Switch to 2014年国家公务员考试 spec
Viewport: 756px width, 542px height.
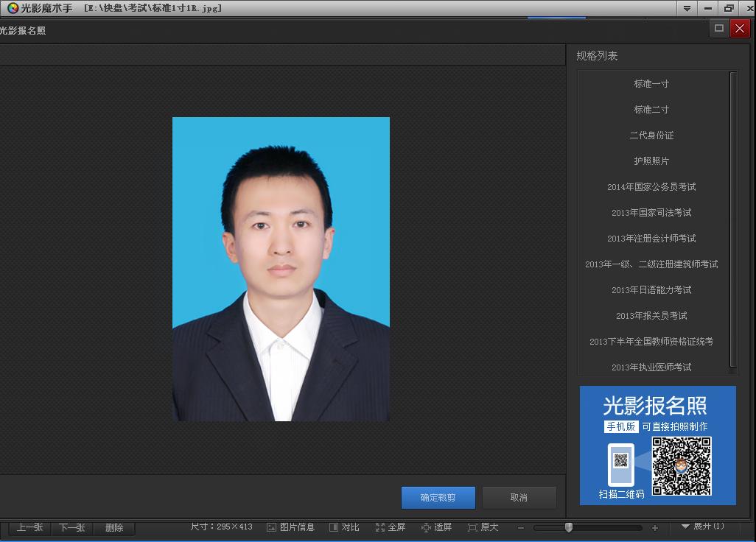652,186
